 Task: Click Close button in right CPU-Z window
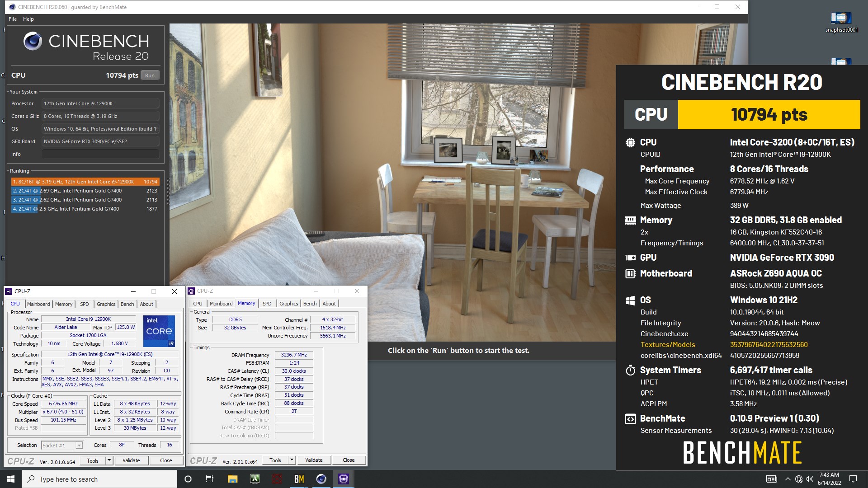[x=349, y=460]
